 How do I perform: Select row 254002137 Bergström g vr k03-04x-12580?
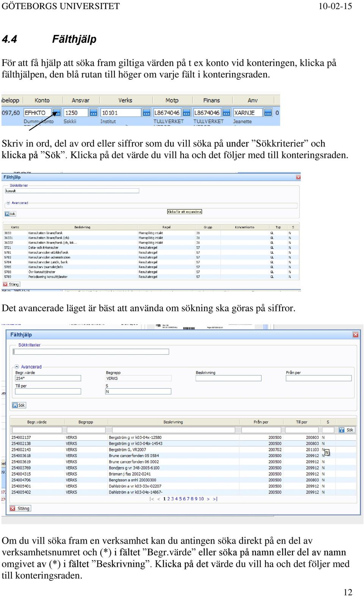click(x=183, y=437)
